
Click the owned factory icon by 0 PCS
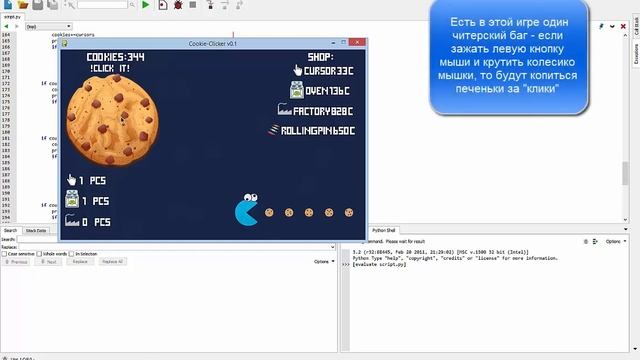tap(72, 220)
